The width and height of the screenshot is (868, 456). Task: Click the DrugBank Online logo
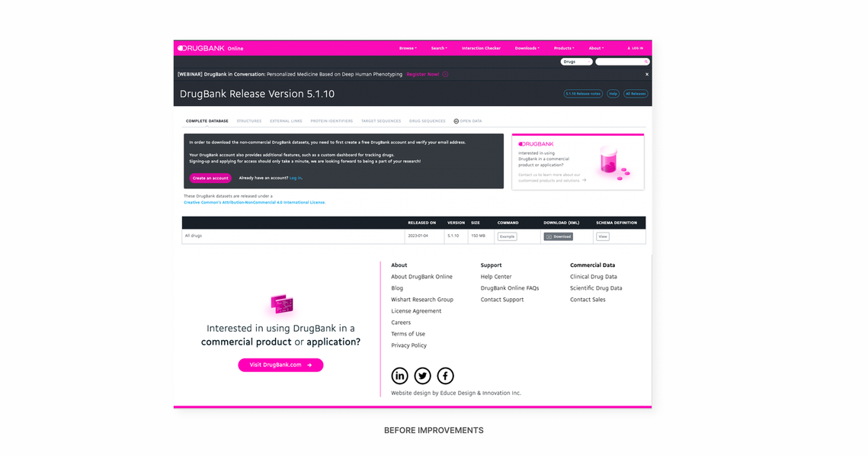click(210, 48)
